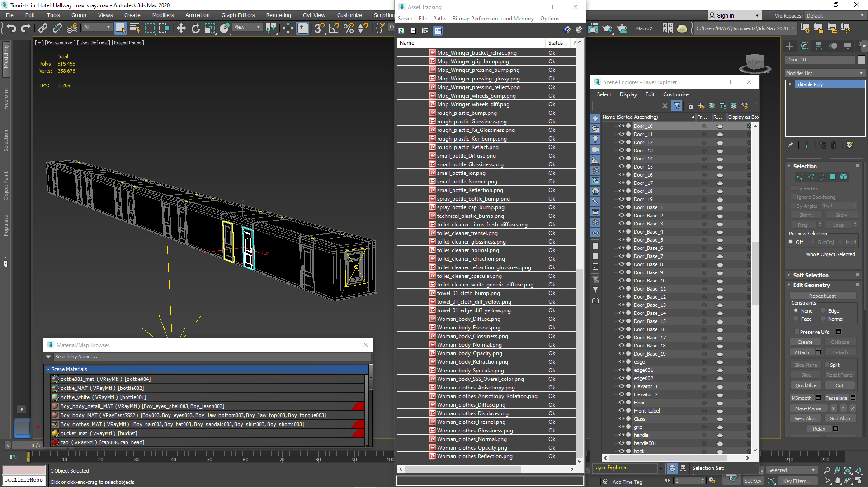
Task: Click the Pan View hand icon
Action: 837,481
